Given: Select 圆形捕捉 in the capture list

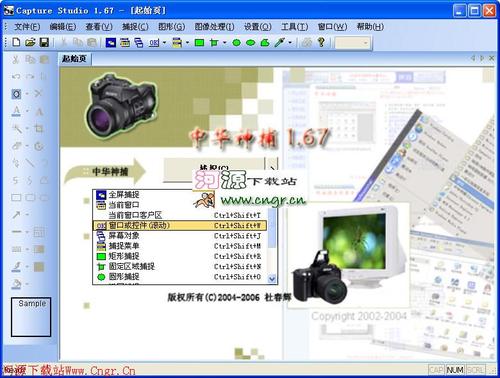Looking at the screenshot, I should pos(180,277).
